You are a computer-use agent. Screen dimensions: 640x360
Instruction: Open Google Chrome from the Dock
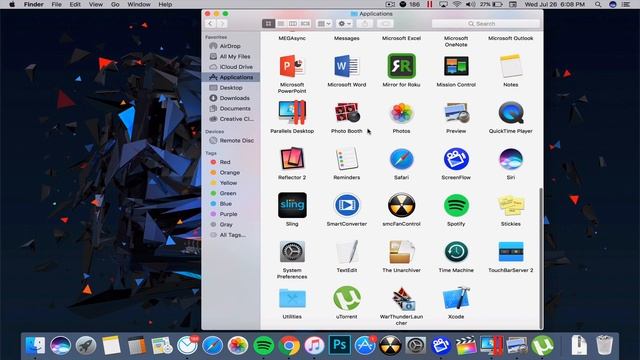[x=289, y=346]
